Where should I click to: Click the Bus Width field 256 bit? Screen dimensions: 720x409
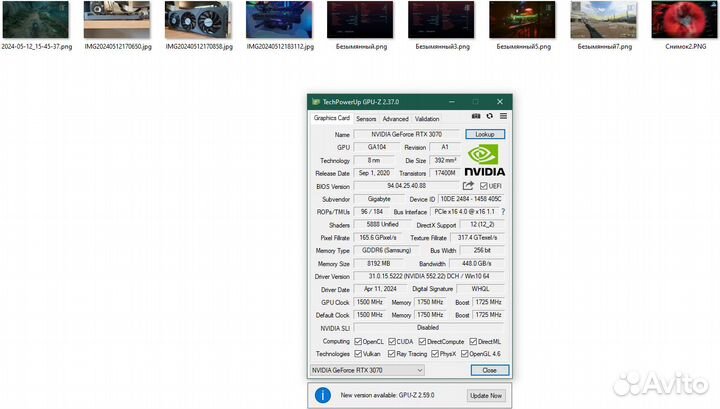tap(482, 251)
